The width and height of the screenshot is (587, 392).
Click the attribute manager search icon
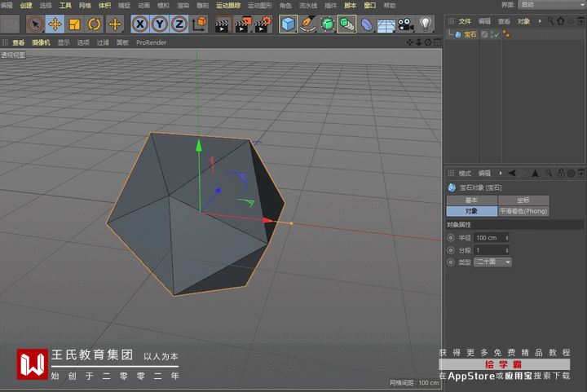point(549,173)
